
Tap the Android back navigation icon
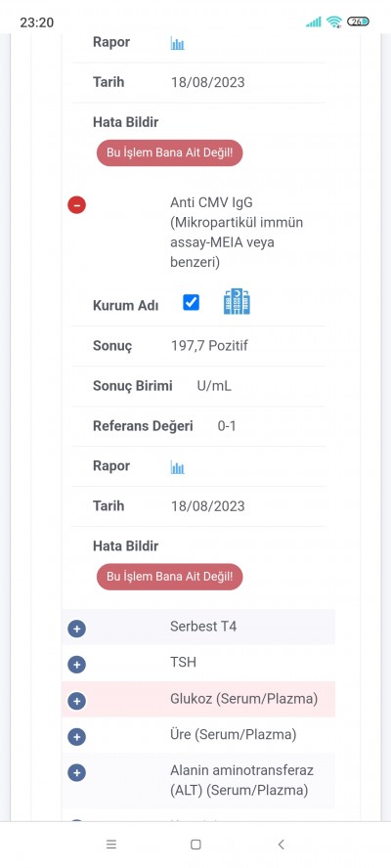(281, 845)
